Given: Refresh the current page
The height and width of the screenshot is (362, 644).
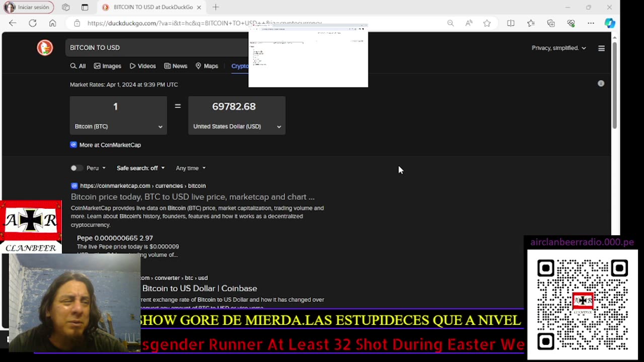Looking at the screenshot, I should (33, 23).
